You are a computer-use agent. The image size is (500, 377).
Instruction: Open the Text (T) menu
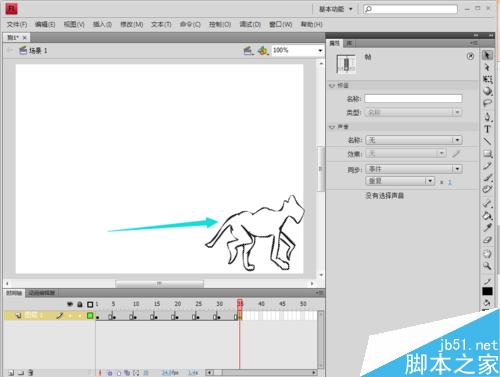coord(161,24)
